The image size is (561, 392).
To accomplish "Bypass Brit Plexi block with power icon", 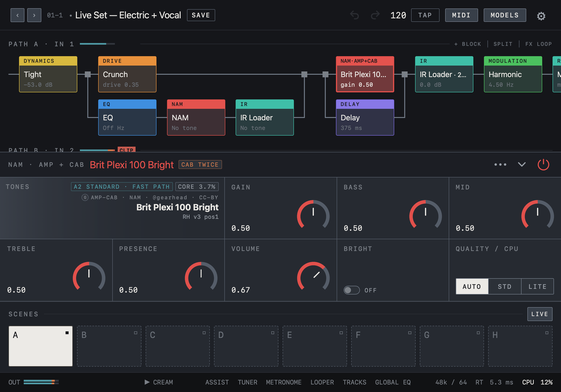I will point(543,165).
